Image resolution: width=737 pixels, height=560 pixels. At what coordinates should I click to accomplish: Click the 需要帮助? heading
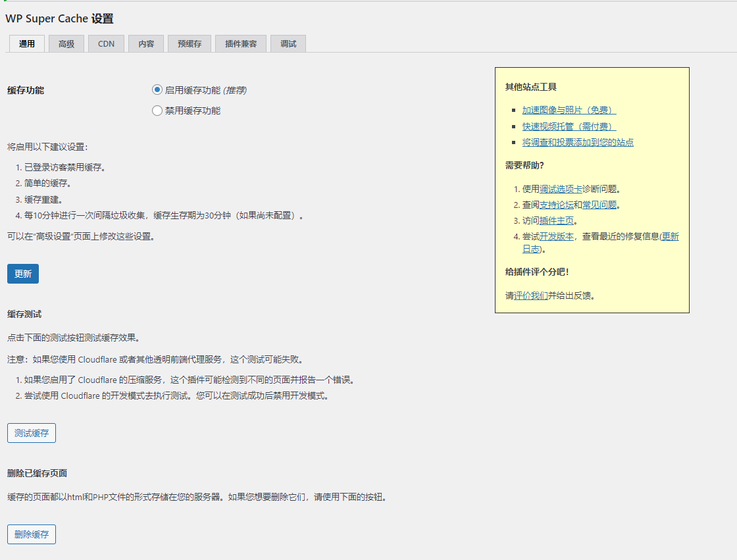click(x=524, y=166)
